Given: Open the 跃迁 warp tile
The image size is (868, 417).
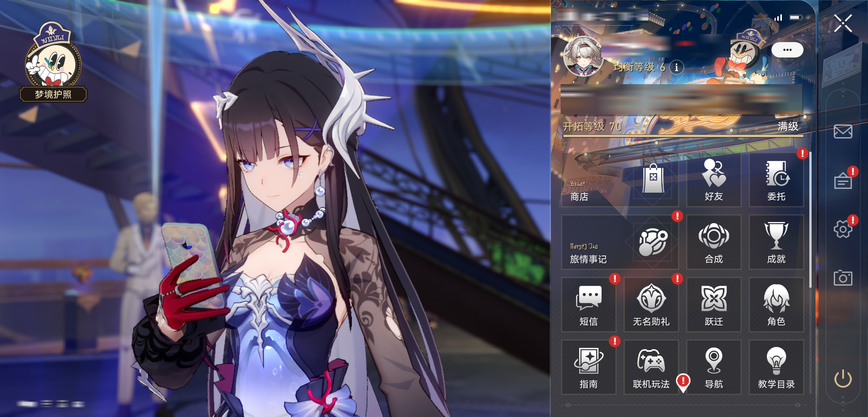Looking at the screenshot, I should point(714,305).
